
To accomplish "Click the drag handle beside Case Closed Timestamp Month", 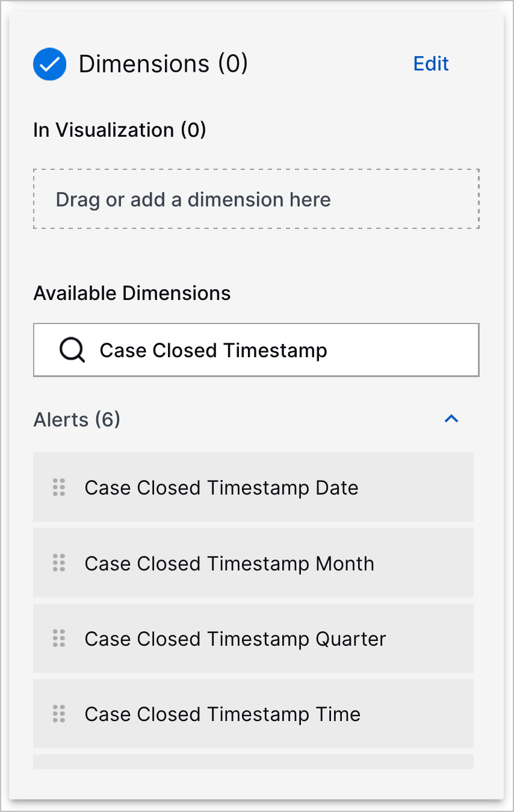I will 58,563.
